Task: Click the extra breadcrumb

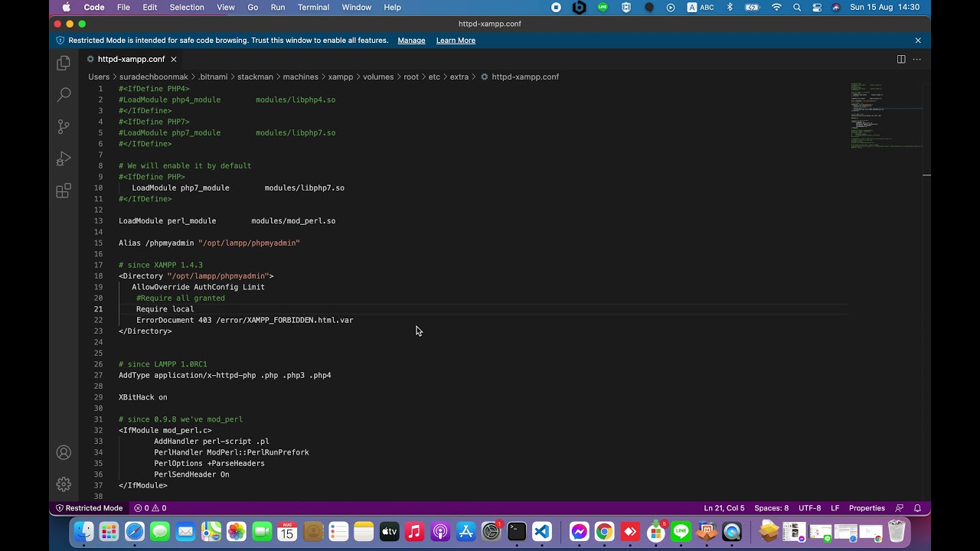Action: coord(459,77)
